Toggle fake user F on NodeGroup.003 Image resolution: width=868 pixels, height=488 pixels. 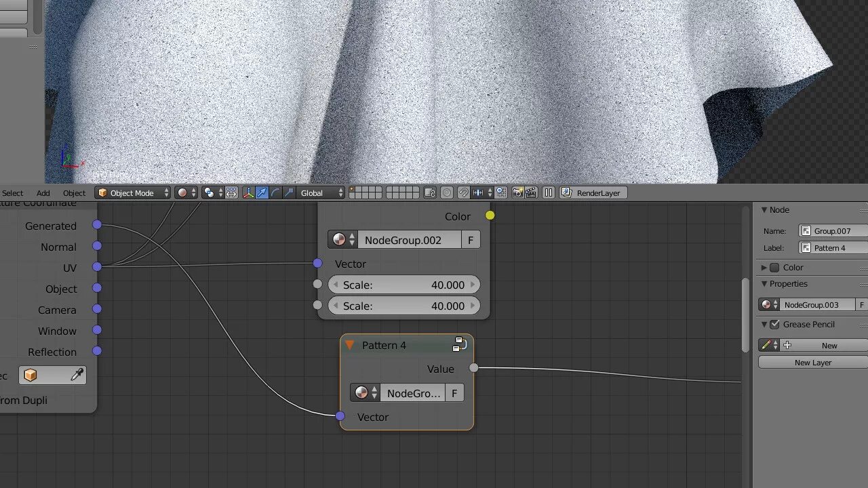(x=862, y=305)
